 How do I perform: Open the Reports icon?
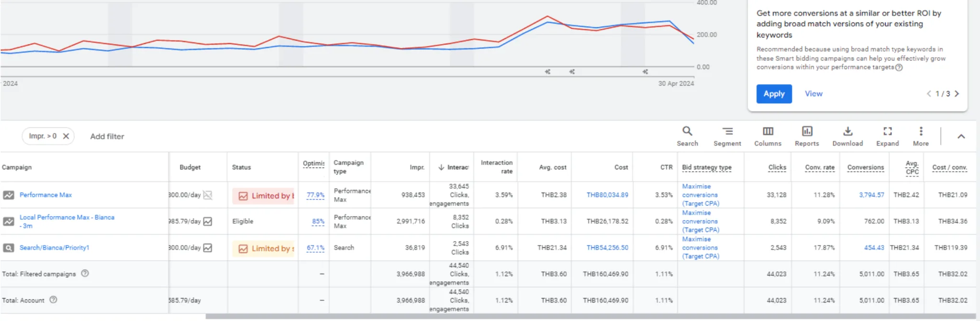click(x=807, y=136)
